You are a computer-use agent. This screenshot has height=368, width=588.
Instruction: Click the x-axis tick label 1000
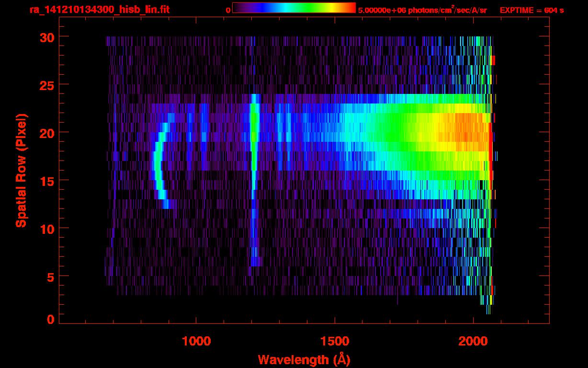point(196,341)
